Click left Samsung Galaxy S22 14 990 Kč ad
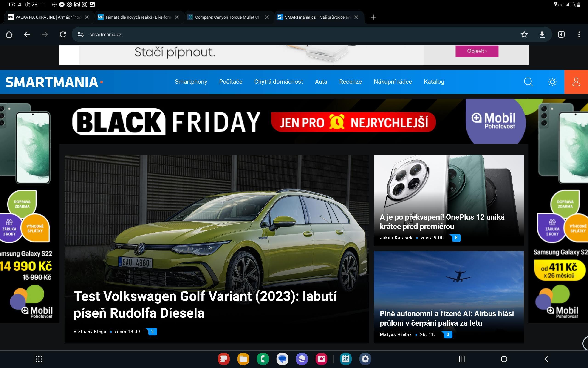This screenshot has height=368, width=588. [x=30, y=210]
